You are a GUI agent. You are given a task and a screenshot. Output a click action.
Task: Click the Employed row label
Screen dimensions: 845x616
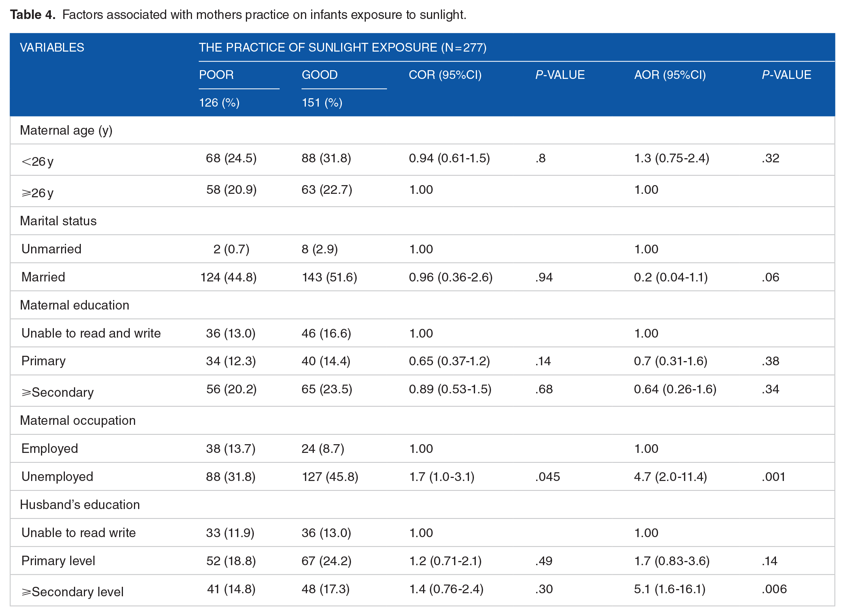tap(50, 449)
